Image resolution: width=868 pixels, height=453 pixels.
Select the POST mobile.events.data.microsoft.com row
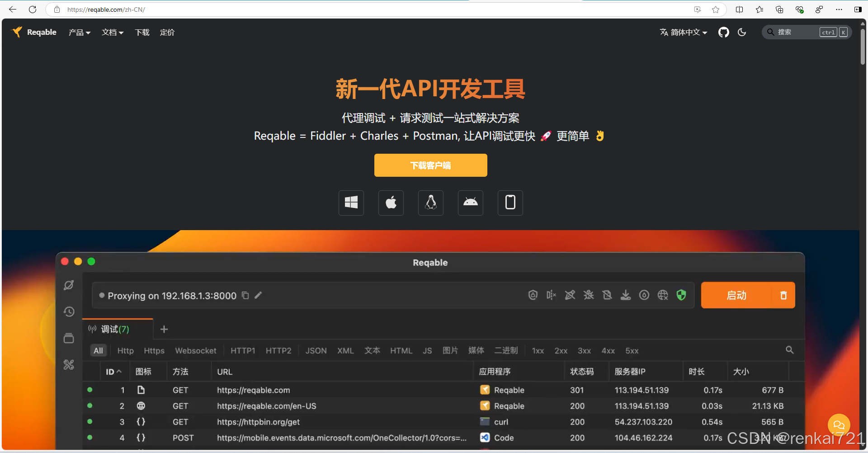443,437
